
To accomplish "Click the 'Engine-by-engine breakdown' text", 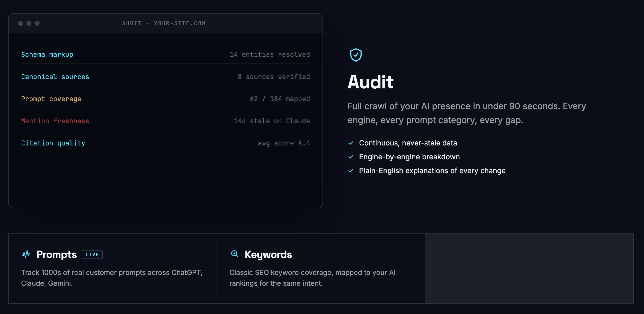I will click(x=409, y=157).
